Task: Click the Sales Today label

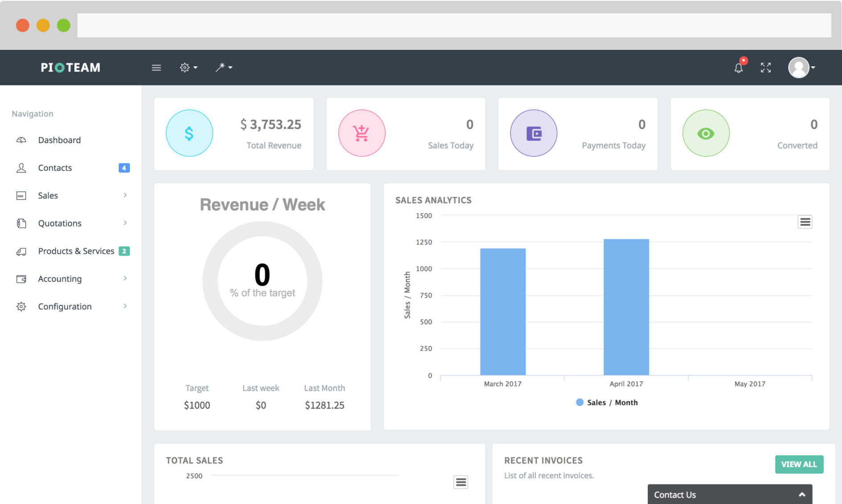Action: pos(451,146)
